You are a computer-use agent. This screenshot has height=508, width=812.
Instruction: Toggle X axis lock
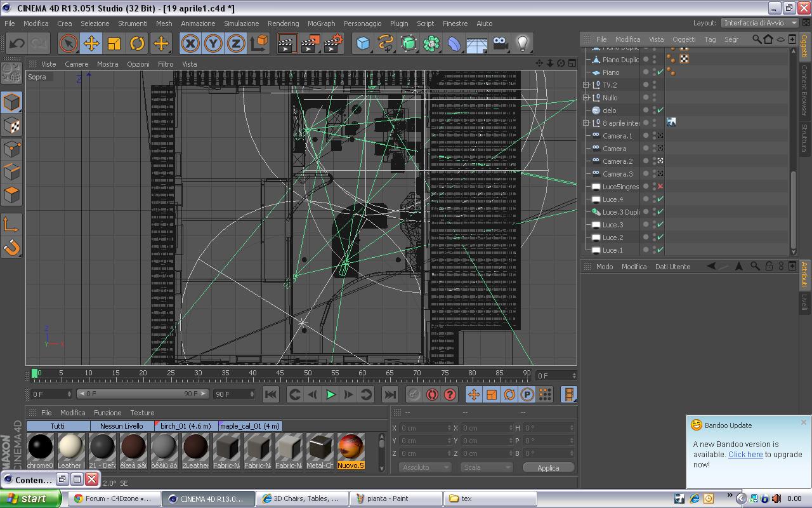click(190, 43)
